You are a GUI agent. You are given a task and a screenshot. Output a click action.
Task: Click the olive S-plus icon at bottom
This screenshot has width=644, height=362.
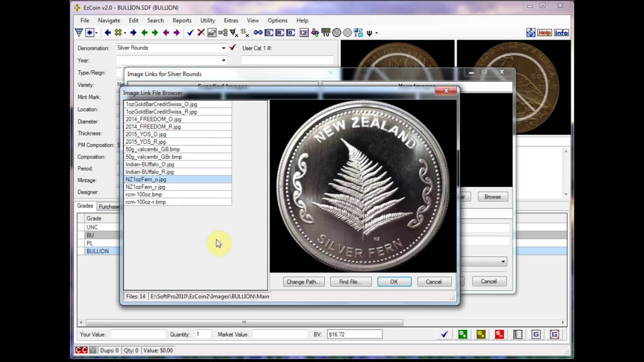point(481,334)
